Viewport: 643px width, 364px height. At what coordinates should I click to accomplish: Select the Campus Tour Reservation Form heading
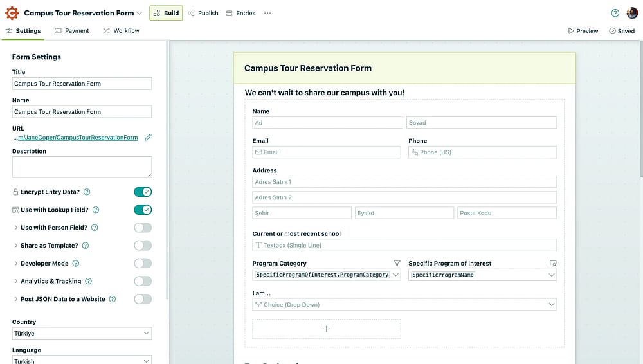(308, 68)
